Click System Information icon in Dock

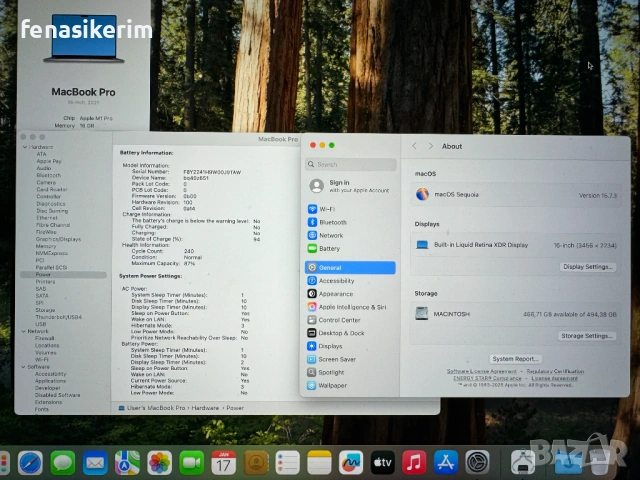[x=523, y=463]
